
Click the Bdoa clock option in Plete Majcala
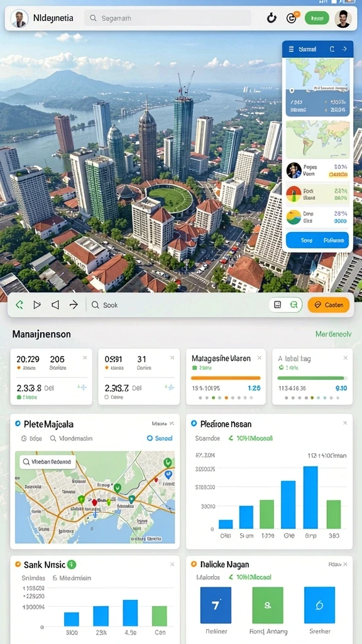pyautogui.click(x=31, y=438)
